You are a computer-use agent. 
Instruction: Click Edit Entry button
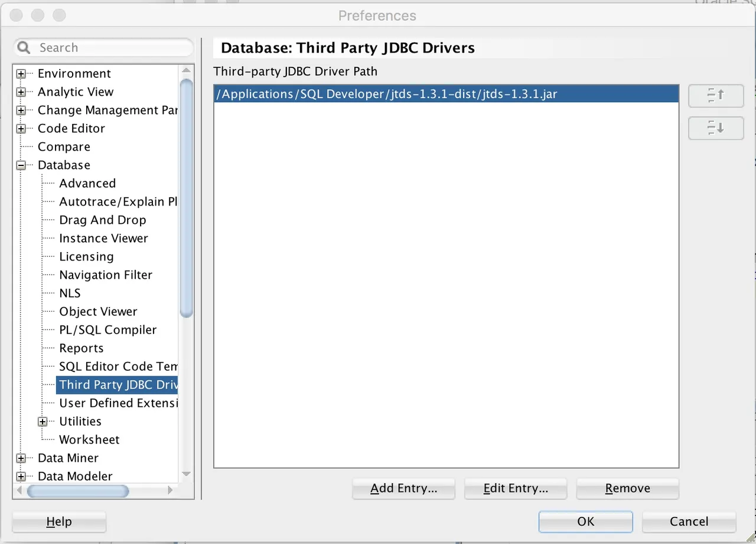(x=516, y=488)
